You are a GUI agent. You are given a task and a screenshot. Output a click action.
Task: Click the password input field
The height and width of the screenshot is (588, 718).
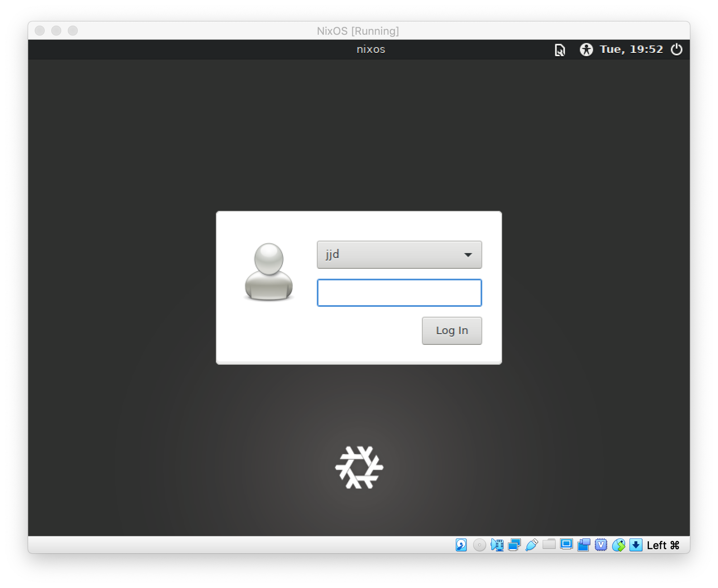[399, 293]
